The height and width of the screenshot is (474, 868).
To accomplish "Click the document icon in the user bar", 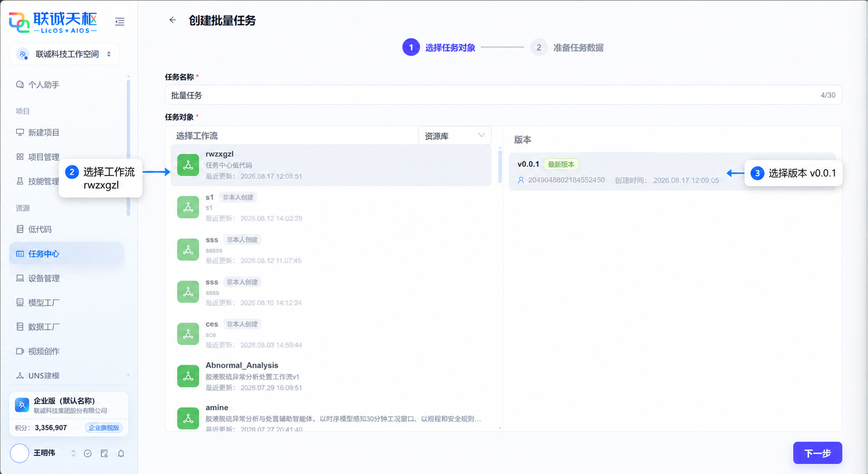I will tap(104, 453).
